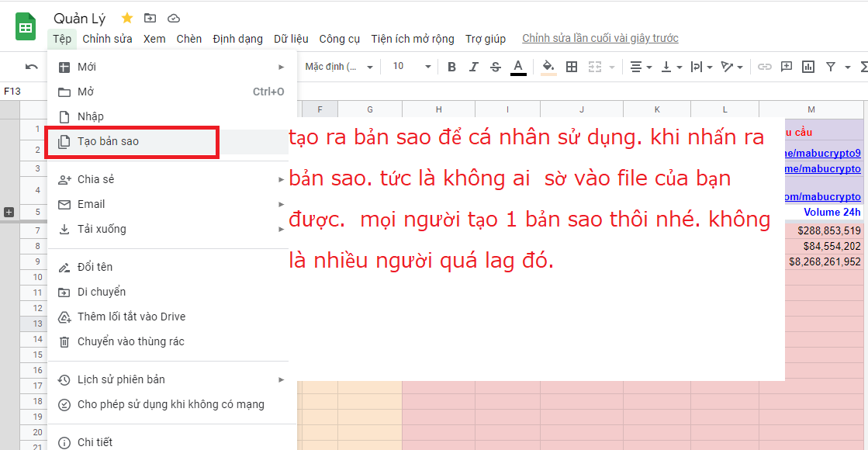Viewport: 868px width, 450px height.
Task: Click the insert comment icon
Action: [x=786, y=67]
